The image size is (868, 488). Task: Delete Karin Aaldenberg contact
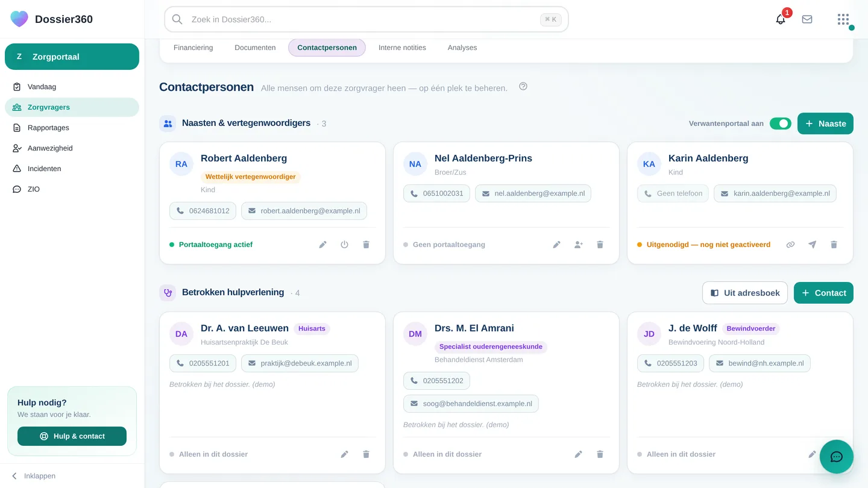[834, 245]
